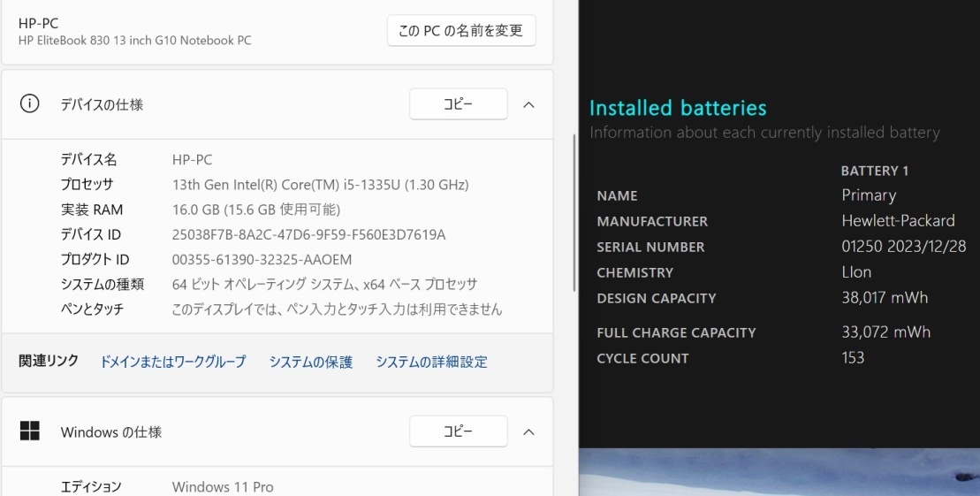Viewport: 980px width, 496px height.
Task: Click the battery serial number value
Action: coord(903,247)
